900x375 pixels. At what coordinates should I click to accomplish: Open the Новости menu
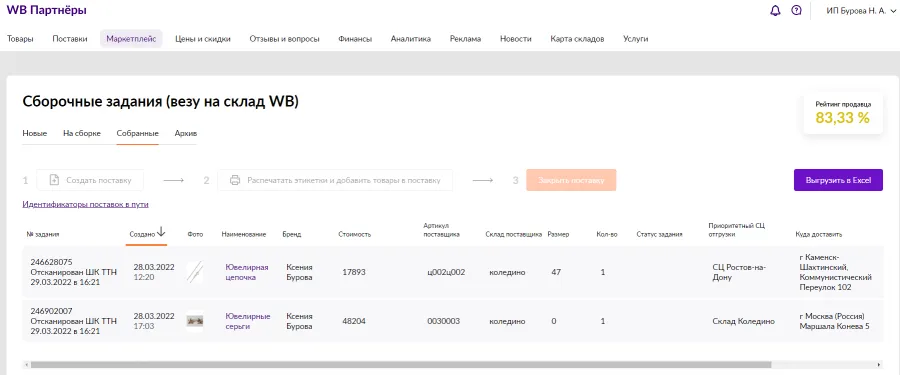click(x=516, y=39)
